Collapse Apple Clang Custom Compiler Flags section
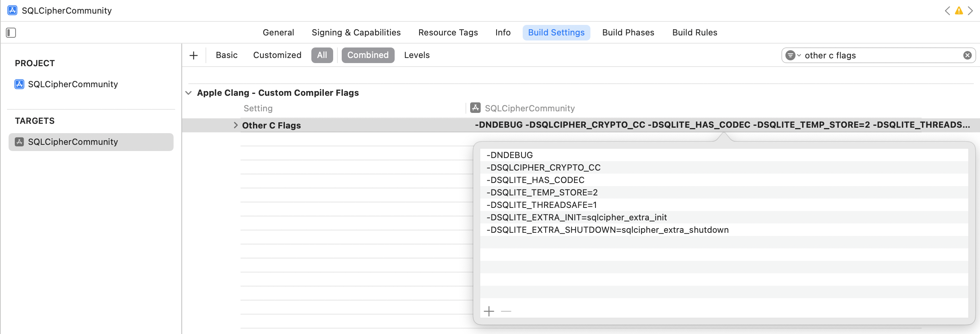Viewport: 980px width, 334px height. point(189,93)
